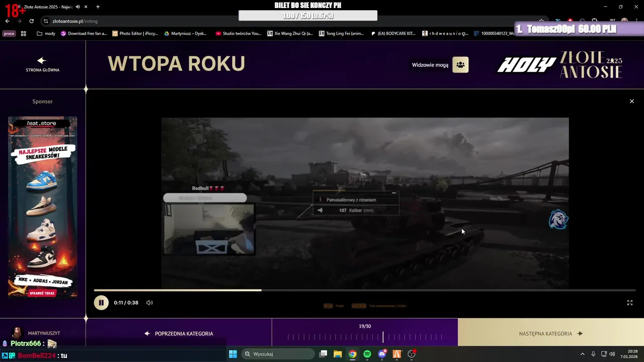The width and height of the screenshot is (644, 362).
Task: Open the Windows Start menu
Action: coord(233,354)
